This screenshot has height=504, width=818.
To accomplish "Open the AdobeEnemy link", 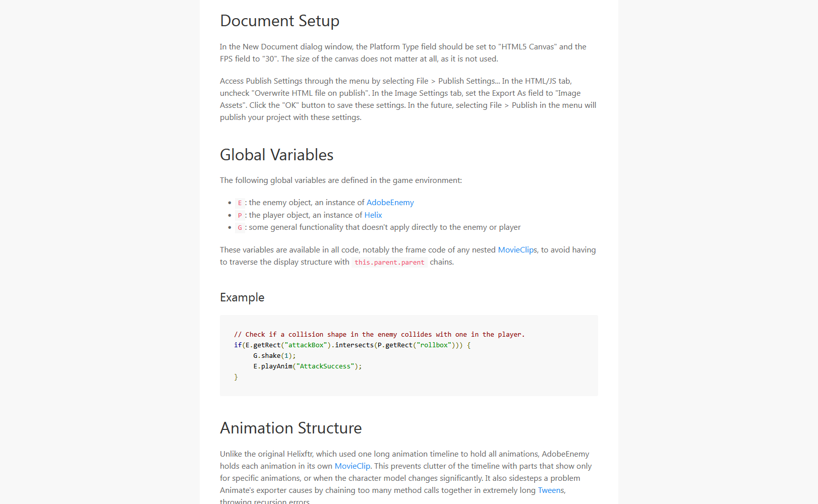I will coord(390,203).
